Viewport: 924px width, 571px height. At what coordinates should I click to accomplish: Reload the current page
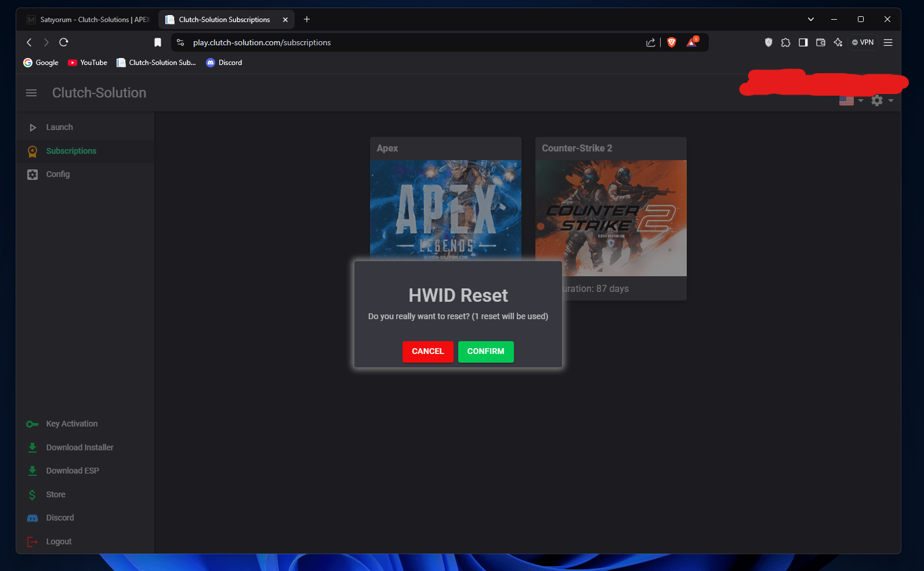pos(64,42)
